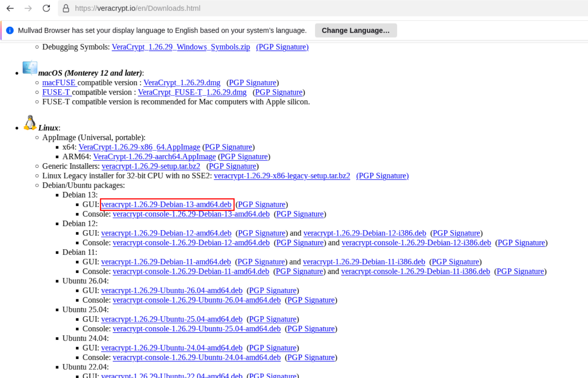Download VeraCrypt_1.26.29.dmg
The image size is (588, 378).
(182, 83)
